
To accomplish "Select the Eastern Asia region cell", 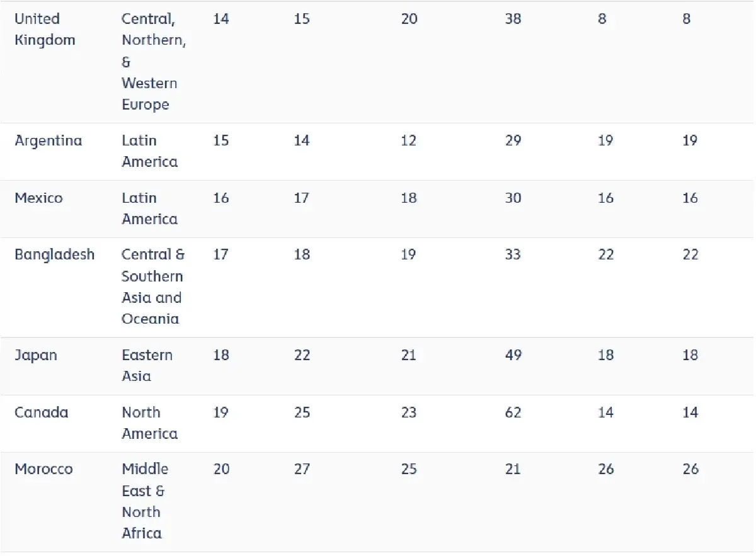I will point(147,366).
